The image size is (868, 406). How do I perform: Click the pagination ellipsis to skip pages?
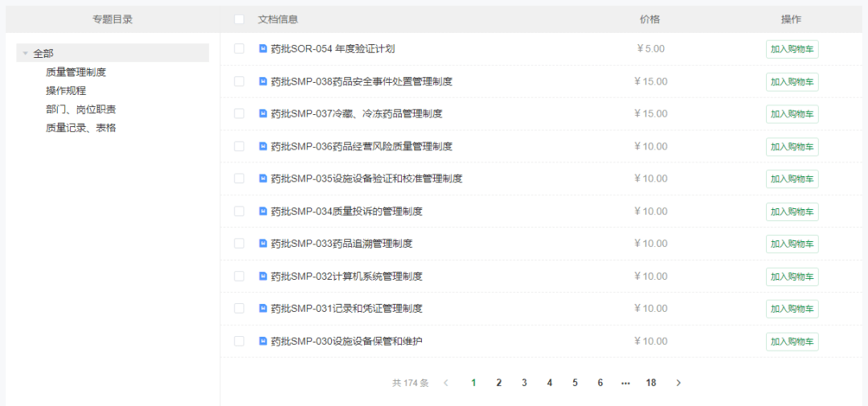tap(625, 383)
